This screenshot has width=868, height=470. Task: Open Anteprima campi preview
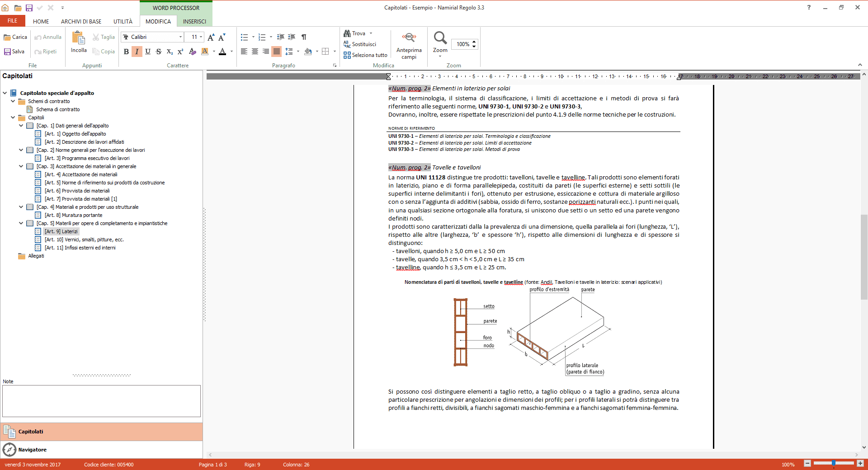409,46
